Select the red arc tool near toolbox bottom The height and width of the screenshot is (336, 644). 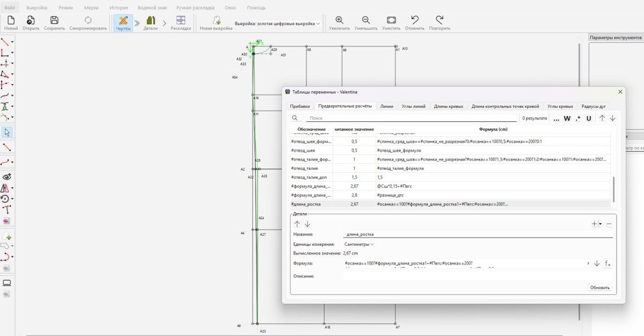pos(5,257)
